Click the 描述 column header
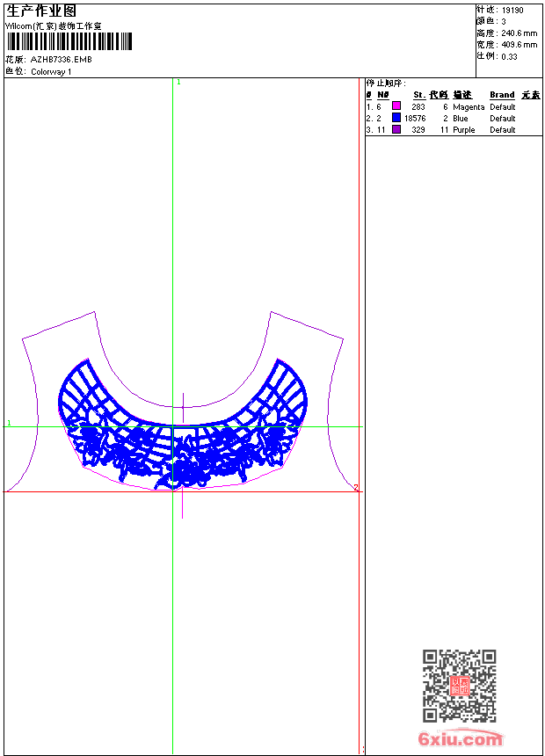This screenshot has height=756, width=545. coord(462,95)
